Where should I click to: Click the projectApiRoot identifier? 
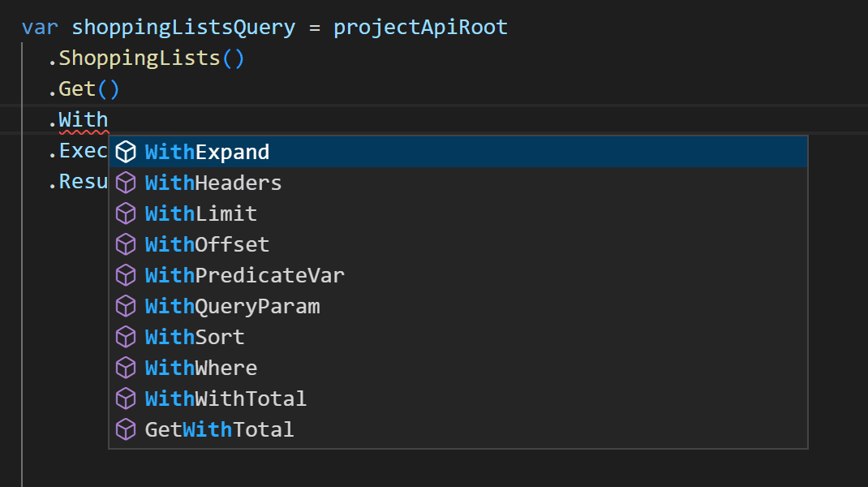click(x=420, y=26)
